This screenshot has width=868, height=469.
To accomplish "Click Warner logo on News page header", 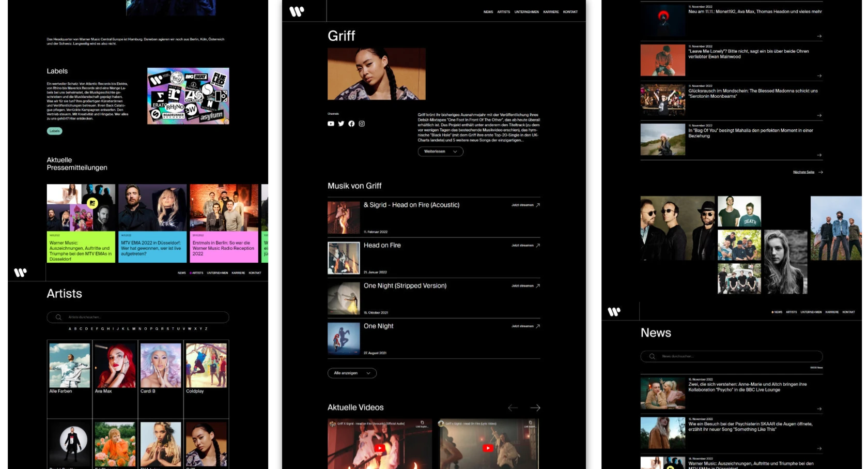I will 614,312.
